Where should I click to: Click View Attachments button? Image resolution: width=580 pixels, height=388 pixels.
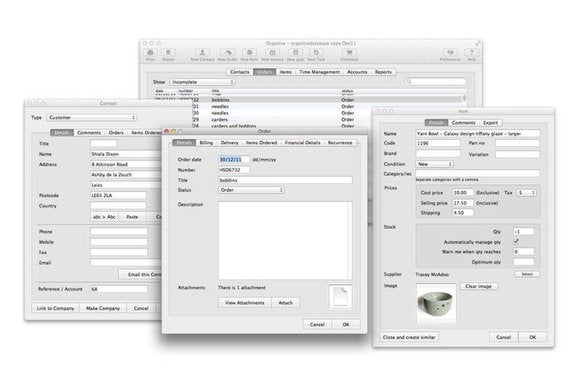click(245, 303)
